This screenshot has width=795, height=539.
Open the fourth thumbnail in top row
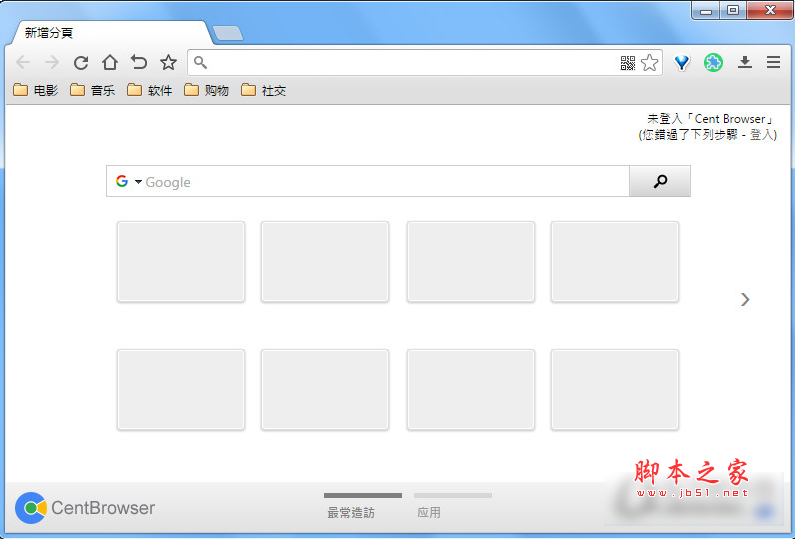pyautogui.click(x=615, y=262)
